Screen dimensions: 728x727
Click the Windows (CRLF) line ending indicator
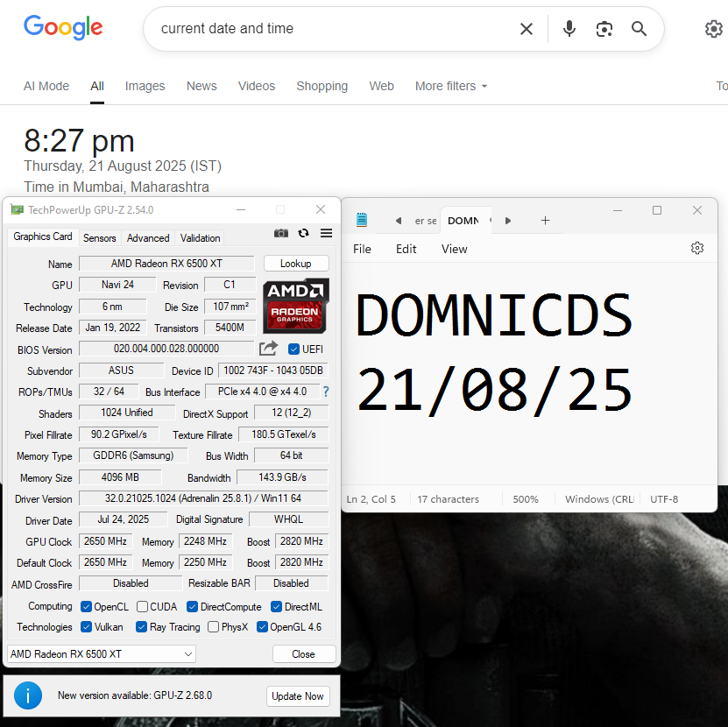click(599, 499)
